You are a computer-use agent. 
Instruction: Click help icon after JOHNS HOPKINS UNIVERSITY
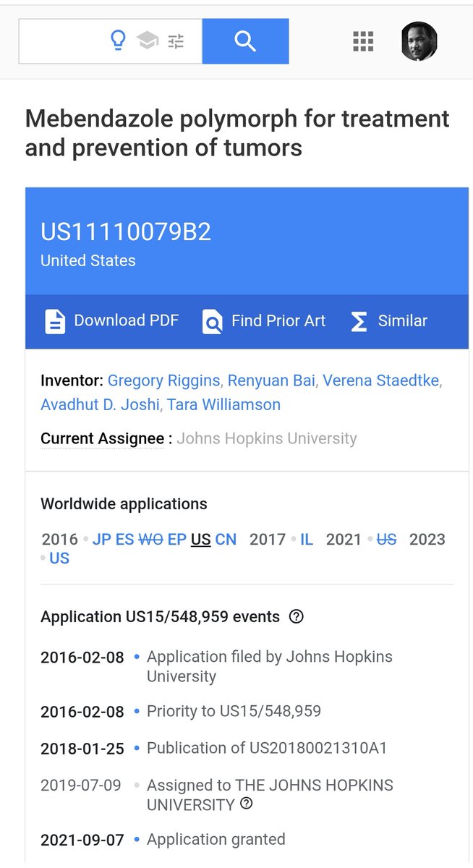(x=247, y=804)
